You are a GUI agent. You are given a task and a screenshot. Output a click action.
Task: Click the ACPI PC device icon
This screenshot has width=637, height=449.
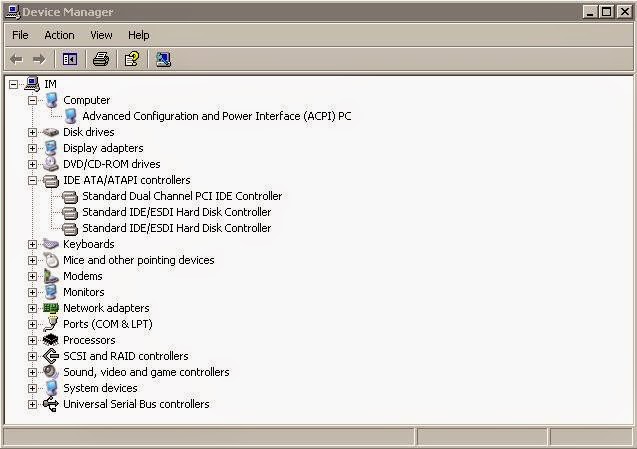click(71, 116)
